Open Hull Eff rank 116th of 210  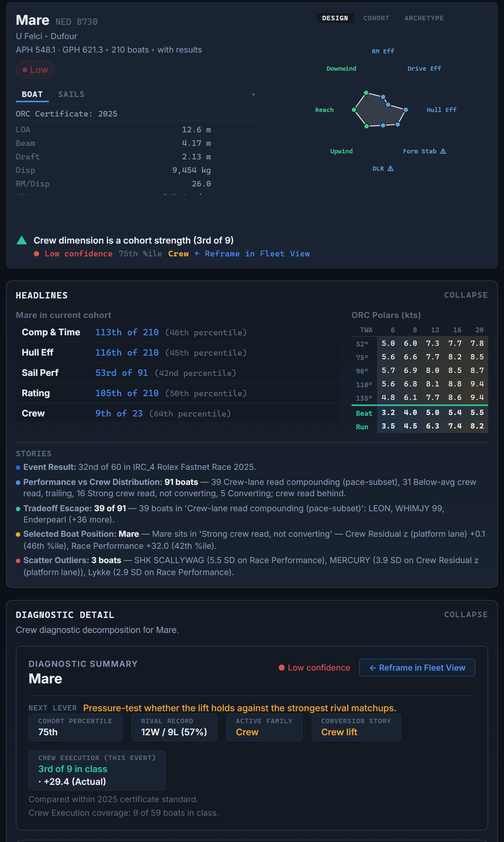click(x=127, y=353)
